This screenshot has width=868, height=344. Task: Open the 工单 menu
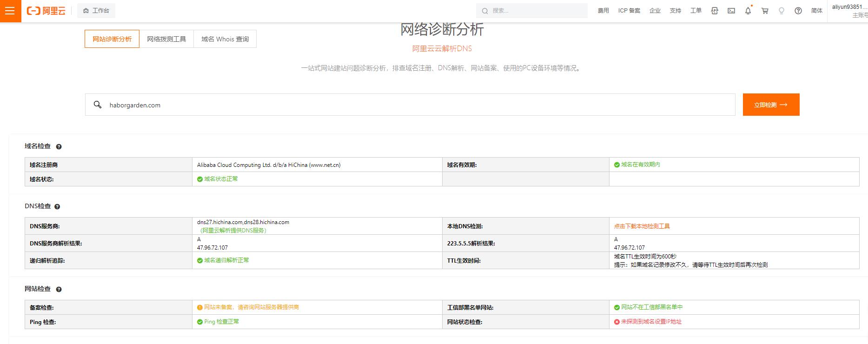(696, 11)
